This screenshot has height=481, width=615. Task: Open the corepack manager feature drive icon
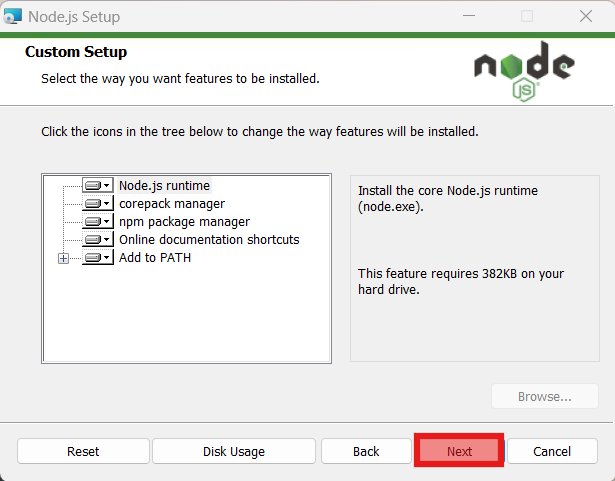point(97,203)
